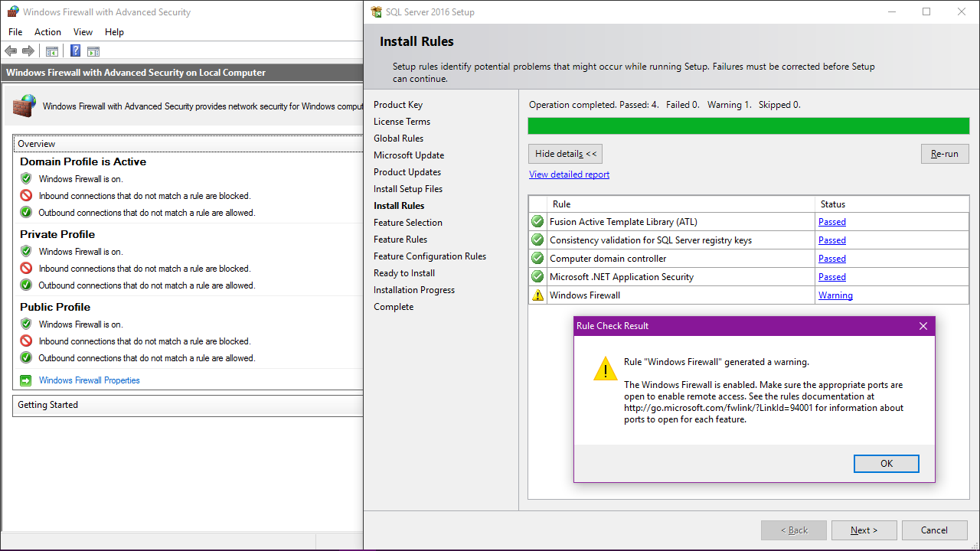The image size is (980, 551).
Task: Click OK in Rule Check Result dialog
Action: (x=887, y=464)
